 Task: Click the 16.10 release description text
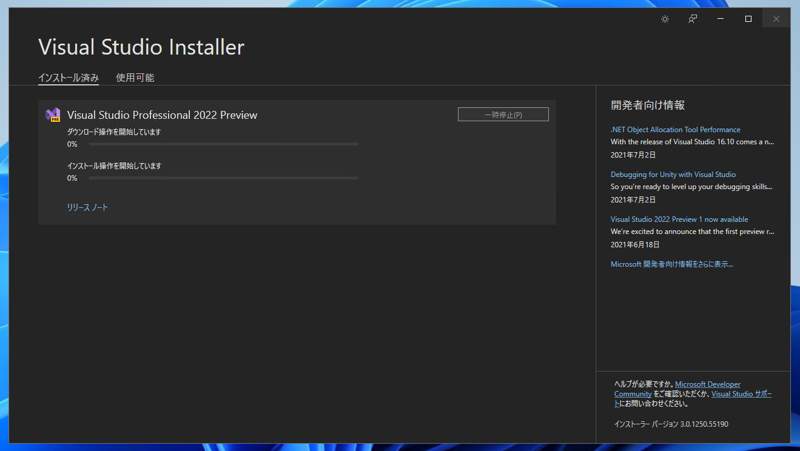click(692, 142)
